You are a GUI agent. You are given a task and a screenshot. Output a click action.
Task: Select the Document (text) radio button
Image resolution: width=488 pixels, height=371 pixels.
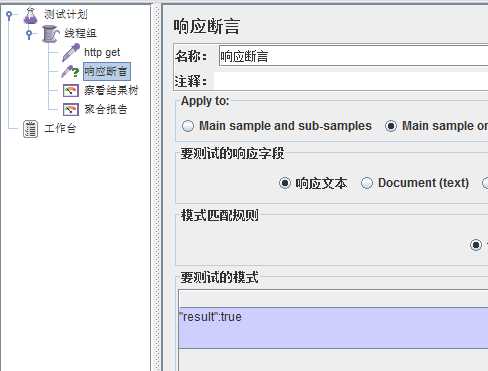[x=367, y=183]
